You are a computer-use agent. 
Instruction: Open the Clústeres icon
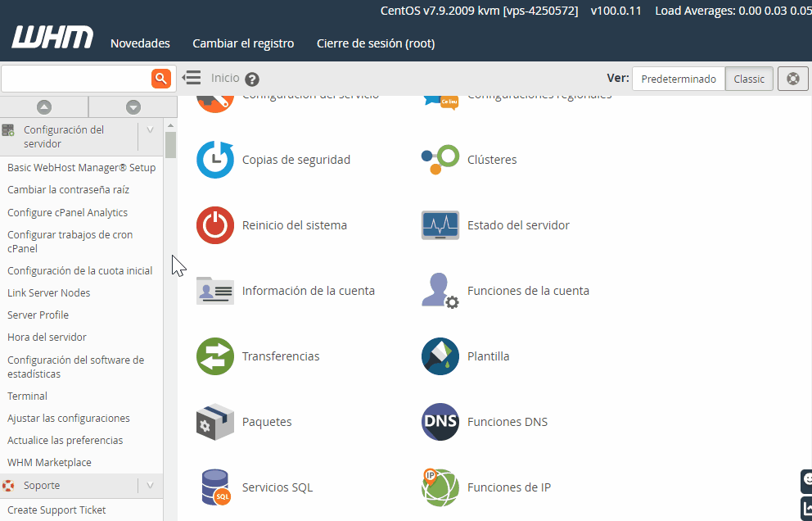click(x=440, y=160)
